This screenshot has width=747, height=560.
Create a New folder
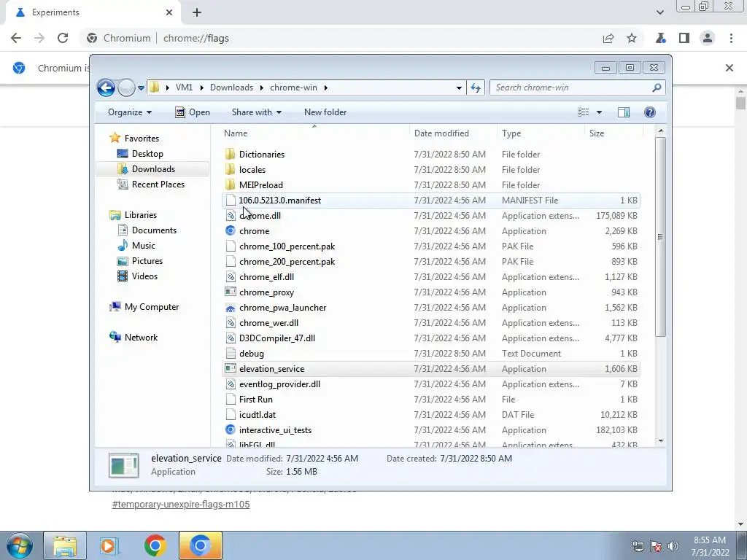tap(325, 112)
